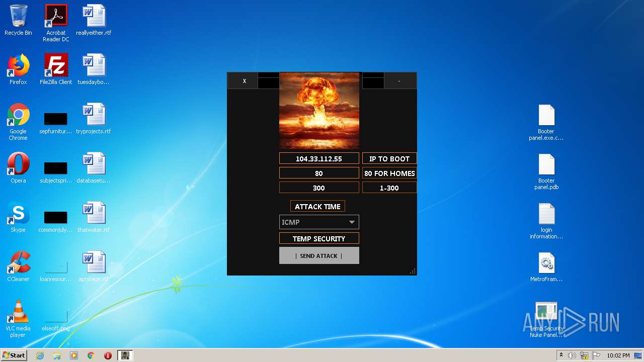Open the Recycle Bin desktop icon
This screenshot has height=362, width=644.
pos(18,20)
